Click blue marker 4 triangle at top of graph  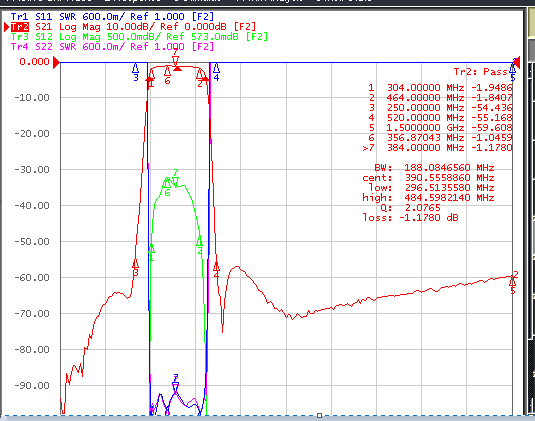click(216, 68)
